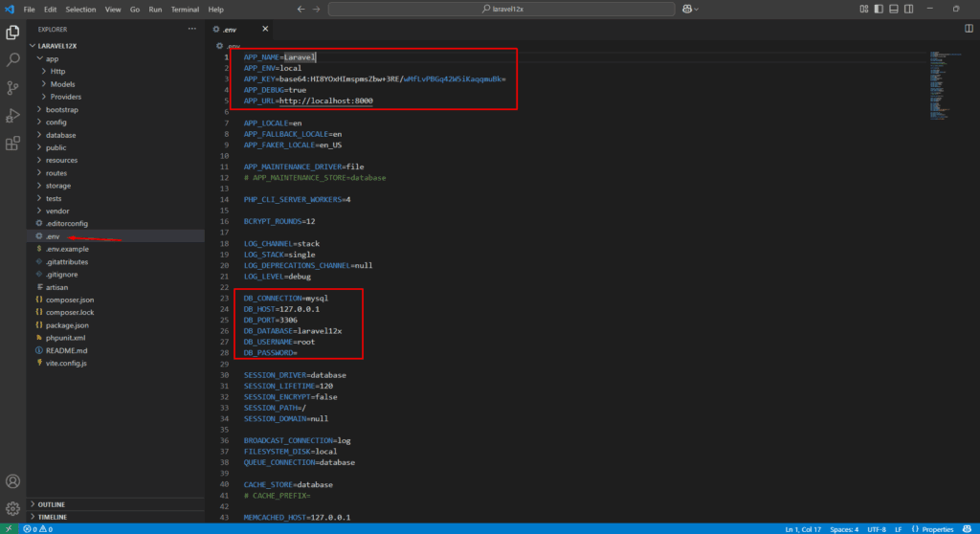Open the Copilot chat icon in title bar
980x534 pixels.
tap(687, 9)
